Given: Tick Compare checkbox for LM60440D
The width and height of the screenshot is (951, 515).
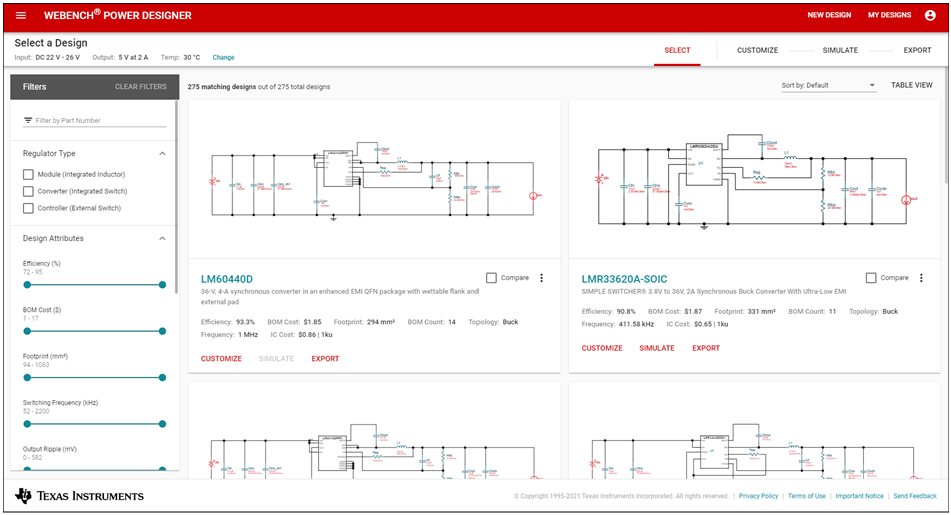Looking at the screenshot, I should point(491,278).
